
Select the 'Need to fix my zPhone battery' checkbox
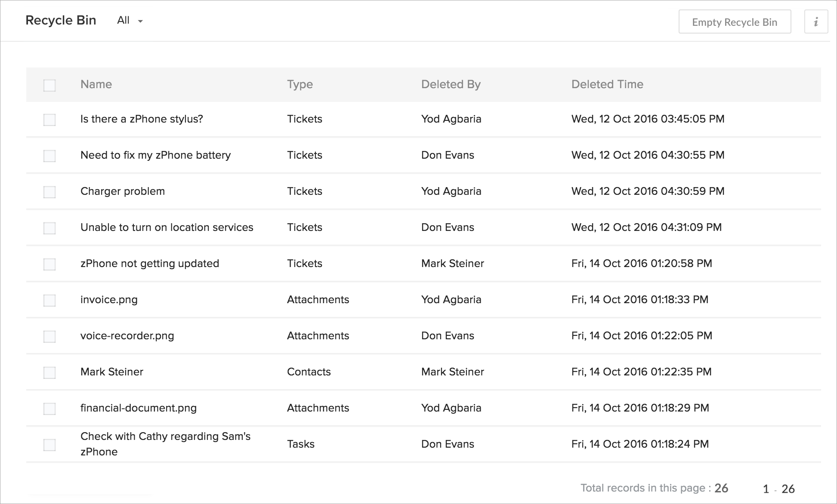point(49,156)
